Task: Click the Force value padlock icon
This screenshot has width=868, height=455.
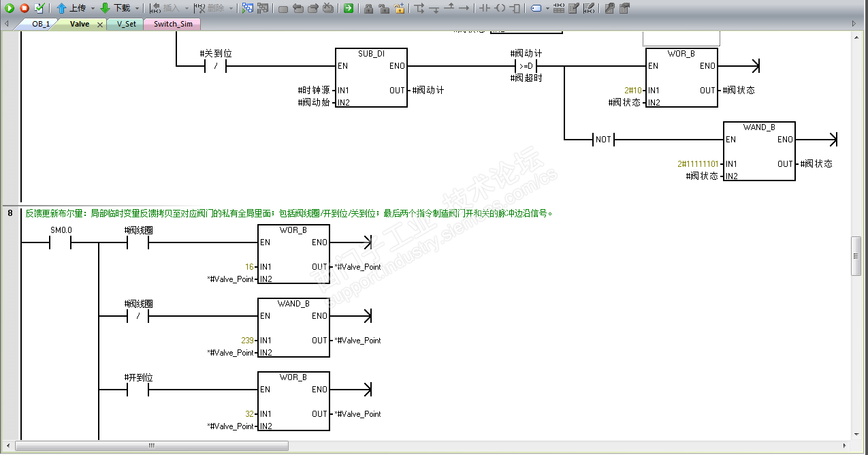Action: [368, 8]
